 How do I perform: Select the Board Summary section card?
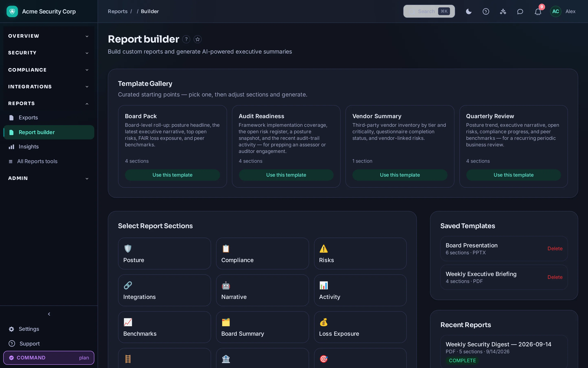click(x=262, y=327)
